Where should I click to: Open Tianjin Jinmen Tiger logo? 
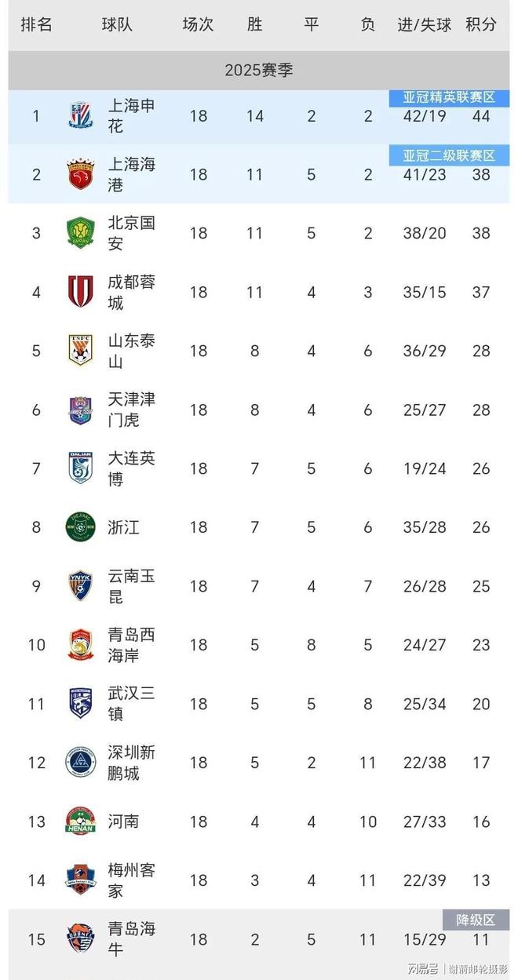(80, 410)
